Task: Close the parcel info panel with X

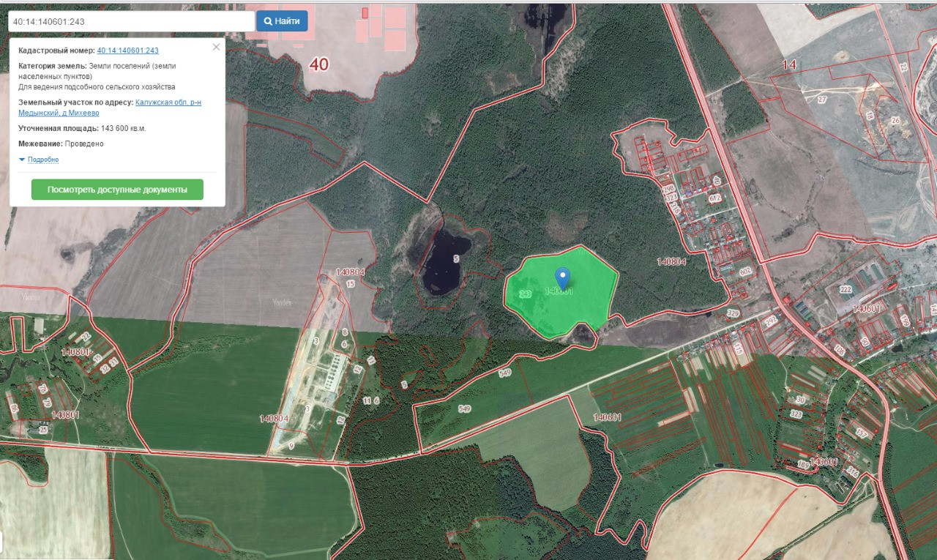Action: (216, 47)
